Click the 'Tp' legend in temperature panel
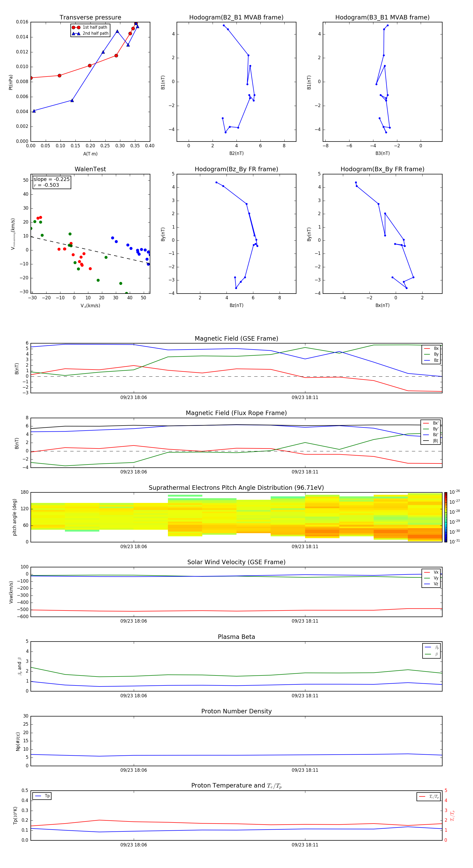Viewport: 473px width, 868px height. pos(42,796)
